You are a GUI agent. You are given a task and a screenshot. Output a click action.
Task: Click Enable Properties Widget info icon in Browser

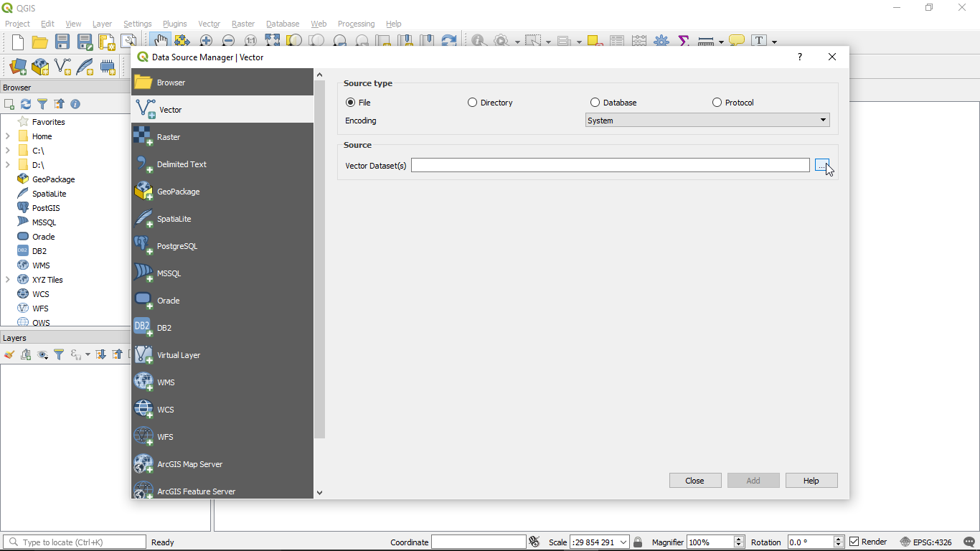[x=75, y=104]
